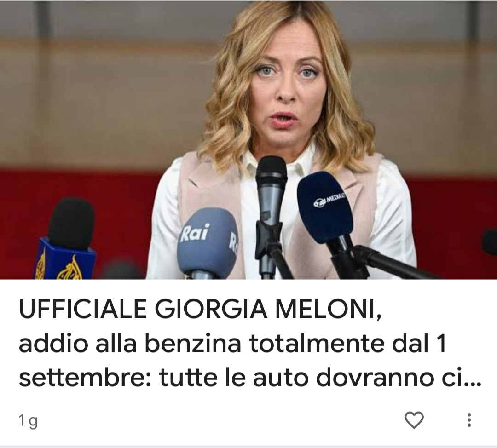Click the word 'MELONI,' in headline
Viewport: 497px width, 448px height.
(x=329, y=309)
